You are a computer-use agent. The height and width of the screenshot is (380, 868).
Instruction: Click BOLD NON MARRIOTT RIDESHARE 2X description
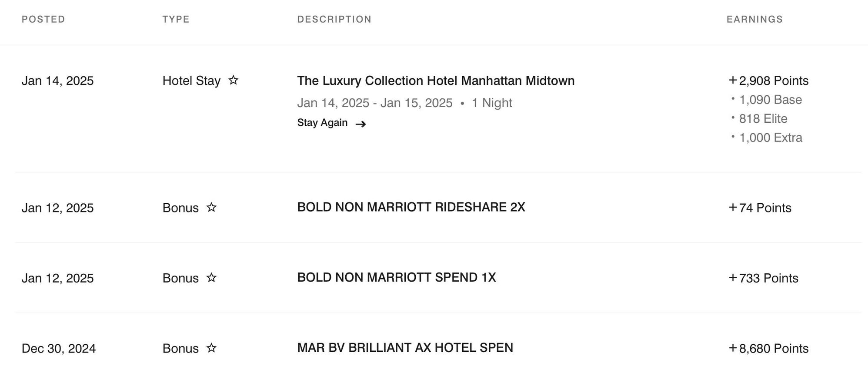click(411, 207)
